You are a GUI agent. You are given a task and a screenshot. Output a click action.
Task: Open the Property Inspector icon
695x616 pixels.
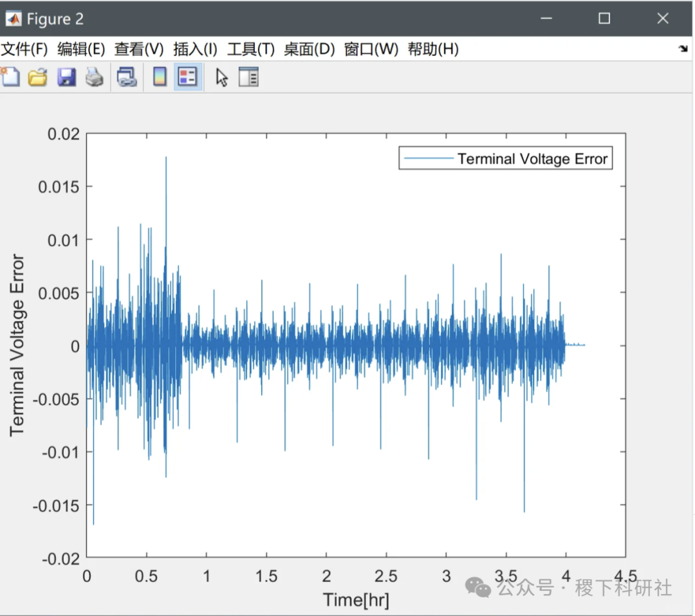[x=248, y=77]
